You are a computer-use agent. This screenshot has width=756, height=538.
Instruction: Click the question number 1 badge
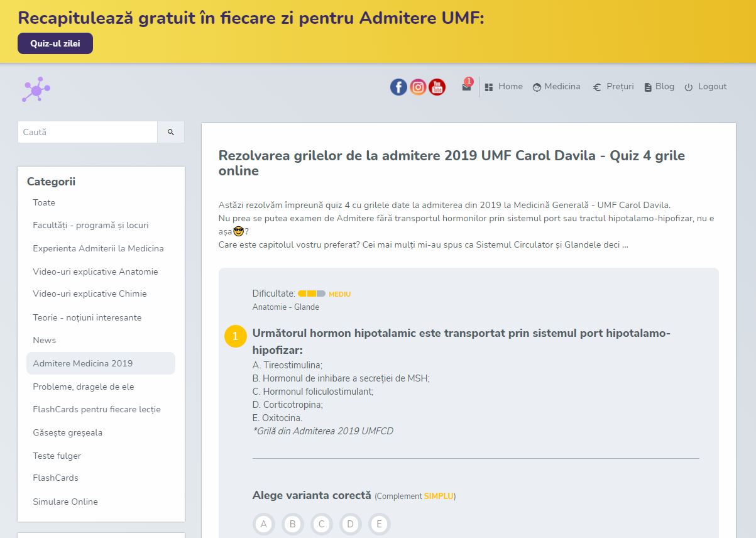coord(235,336)
